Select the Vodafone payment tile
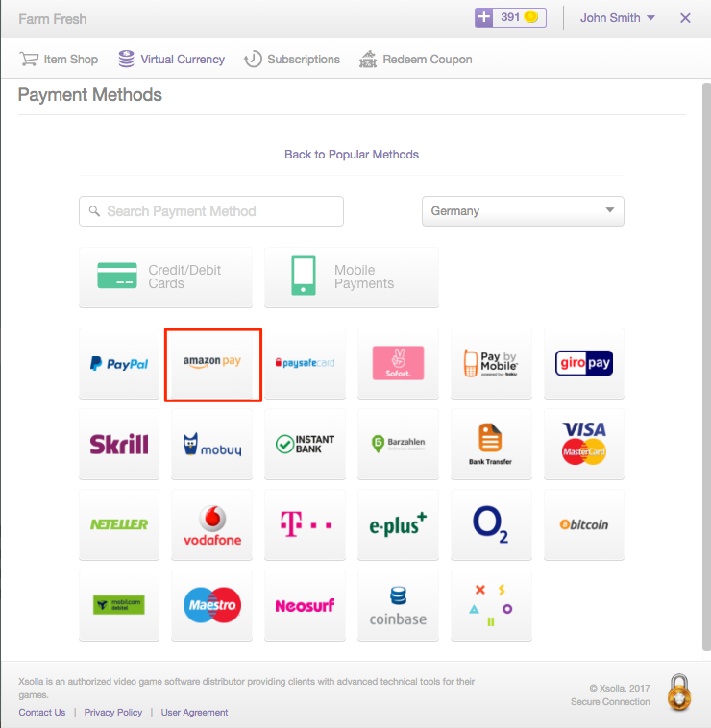This screenshot has height=728, width=711. click(212, 524)
